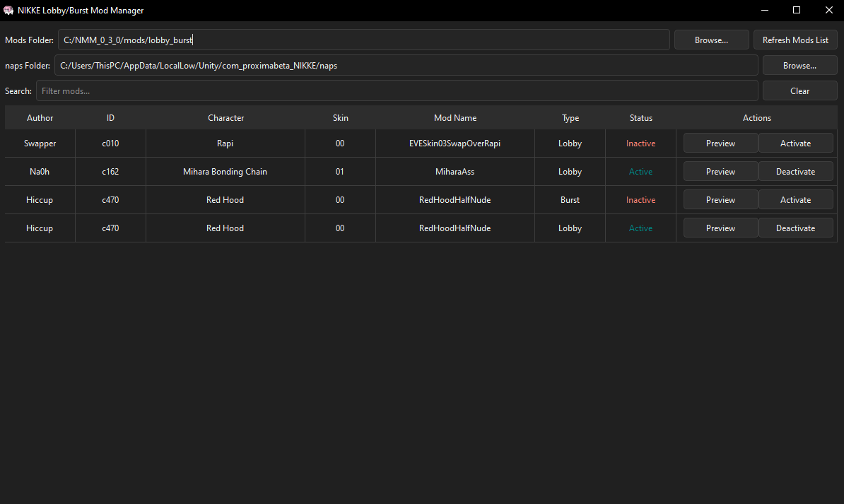This screenshot has height=504, width=844.
Task: Activate the RedHoodHalfNude Burst mod
Action: tap(796, 199)
